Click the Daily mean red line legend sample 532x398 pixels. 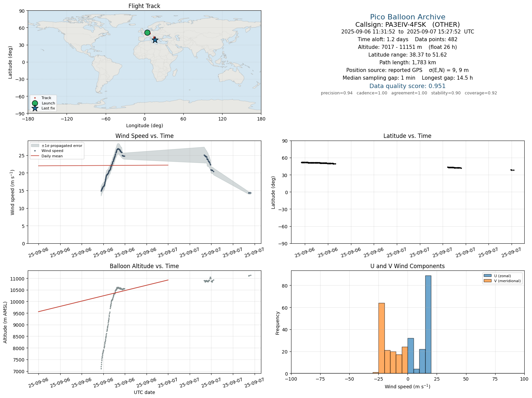click(x=35, y=156)
